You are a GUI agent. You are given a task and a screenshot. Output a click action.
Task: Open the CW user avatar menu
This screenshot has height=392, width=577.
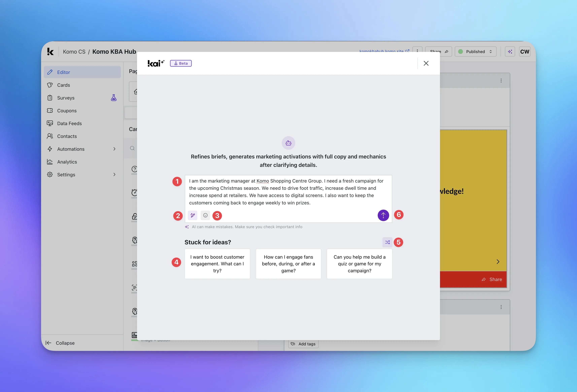pos(525,52)
